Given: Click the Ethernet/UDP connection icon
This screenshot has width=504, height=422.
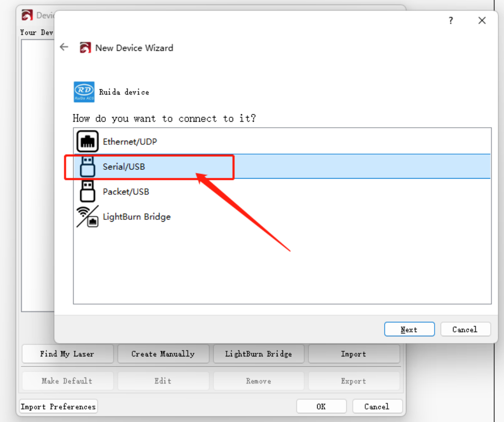Looking at the screenshot, I should (x=88, y=141).
